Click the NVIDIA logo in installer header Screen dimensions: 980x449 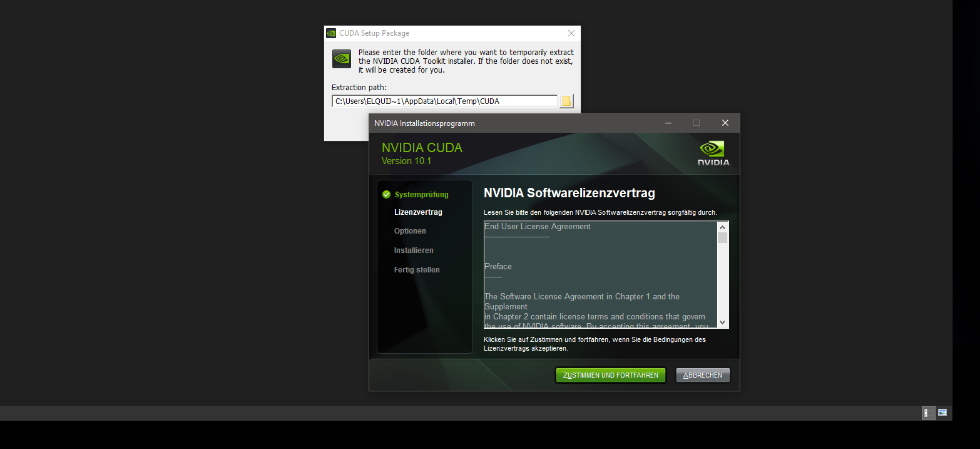click(713, 153)
